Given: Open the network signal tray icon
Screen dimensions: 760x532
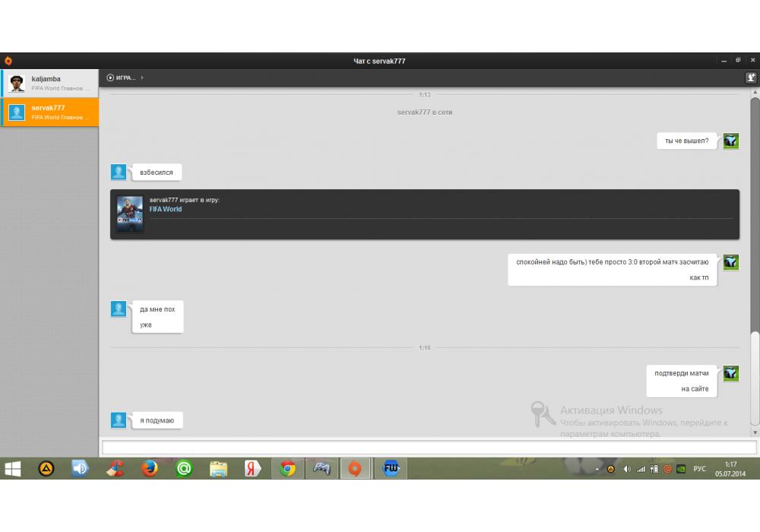Looking at the screenshot, I should tap(641, 469).
